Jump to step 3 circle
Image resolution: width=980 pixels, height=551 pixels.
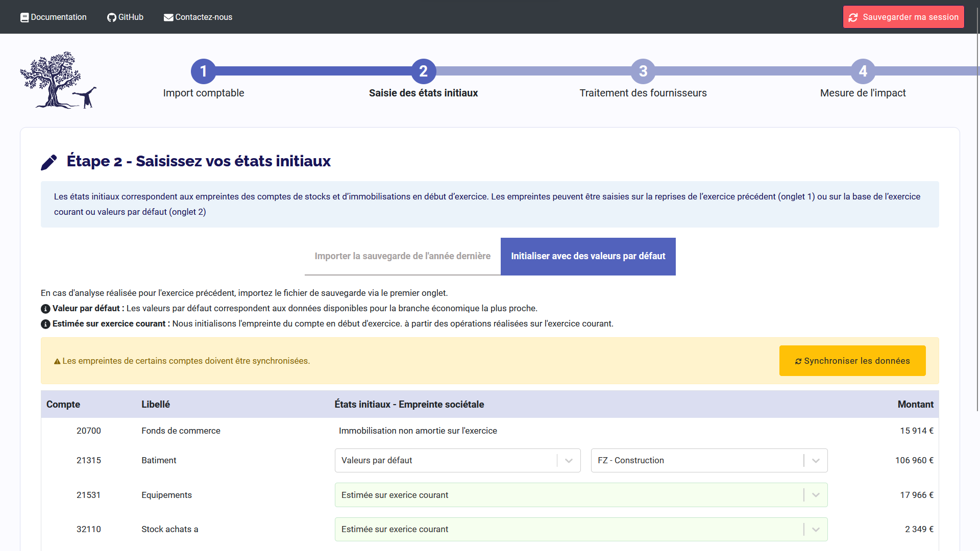(x=643, y=71)
